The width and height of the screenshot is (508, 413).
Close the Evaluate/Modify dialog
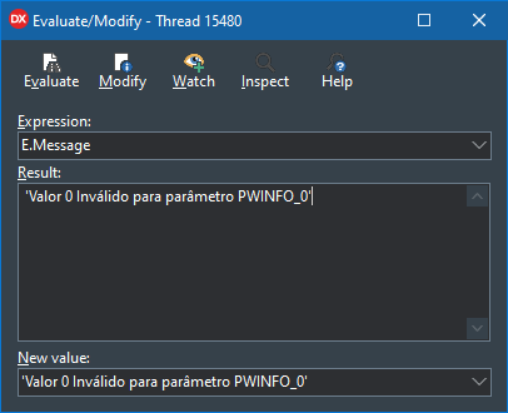click(479, 20)
